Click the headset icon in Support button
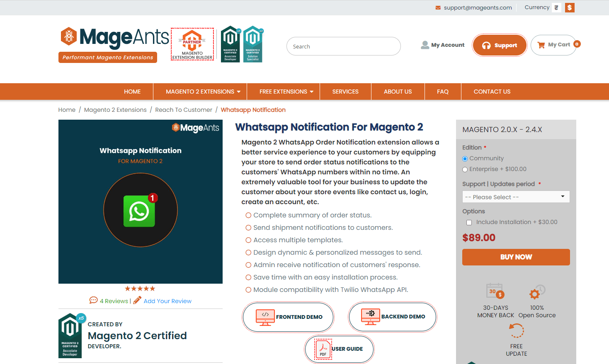The width and height of the screenshot is (609, 364). click(486, 46)
